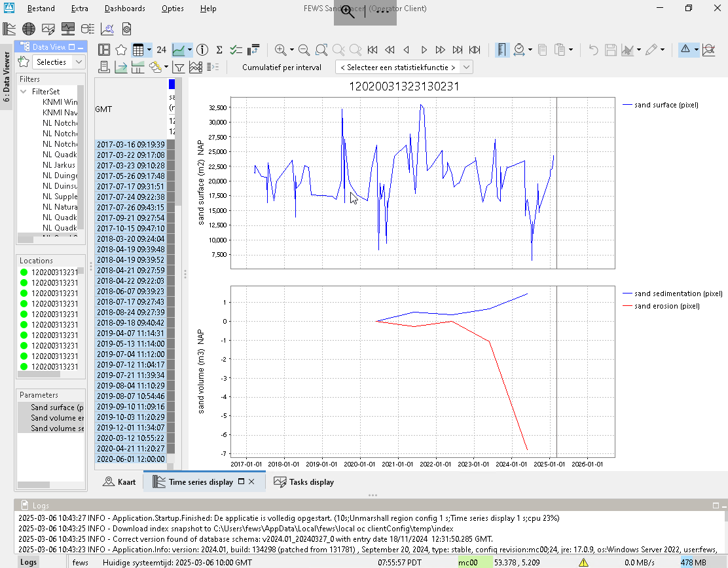Open the Logs panel at the bottom
This screenshot has width=728, height=568.
(27, 562)
